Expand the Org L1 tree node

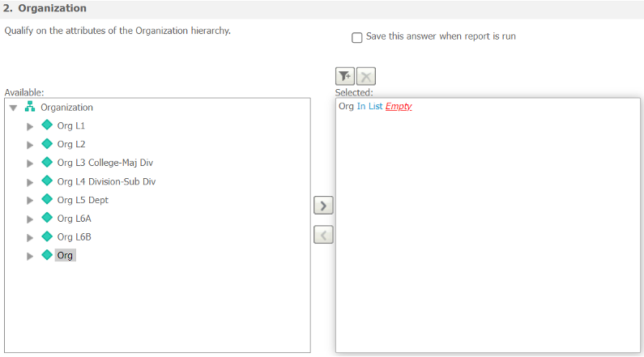[30, 126]
